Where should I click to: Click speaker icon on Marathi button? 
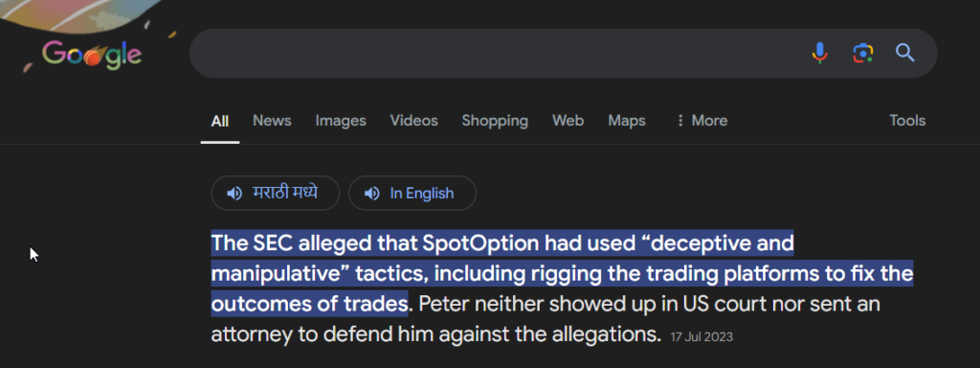(234, 194)
